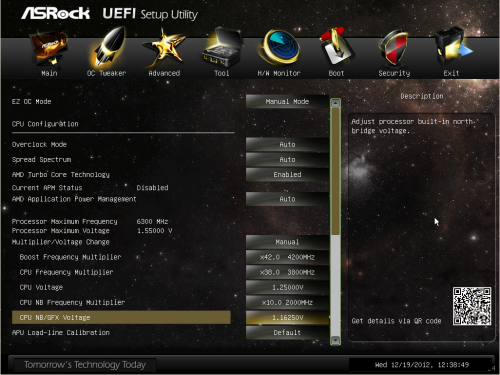This screenshot has width=500, height=375.
Task: Select the CPU NB Frequency Multiplier label
Action: pos(72,303)
